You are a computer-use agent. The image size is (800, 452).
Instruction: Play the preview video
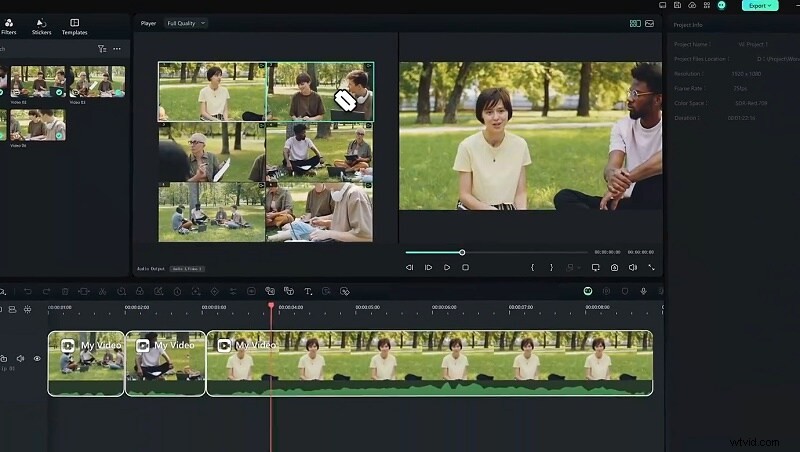[x=447, y=267]
